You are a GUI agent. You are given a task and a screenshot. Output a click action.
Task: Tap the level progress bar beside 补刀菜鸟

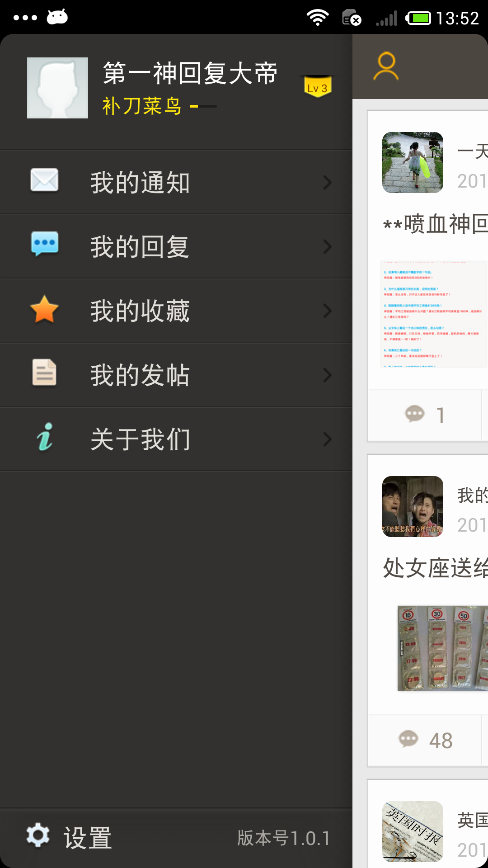(x=203, y=107)
